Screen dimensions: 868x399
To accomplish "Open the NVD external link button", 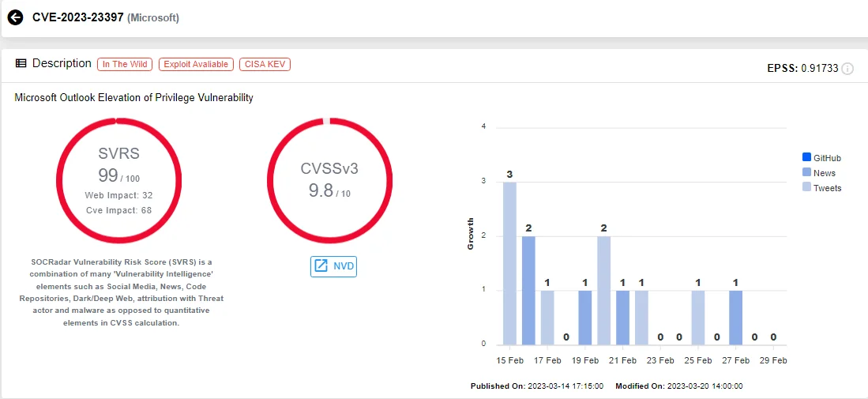I will pos(333,266).
